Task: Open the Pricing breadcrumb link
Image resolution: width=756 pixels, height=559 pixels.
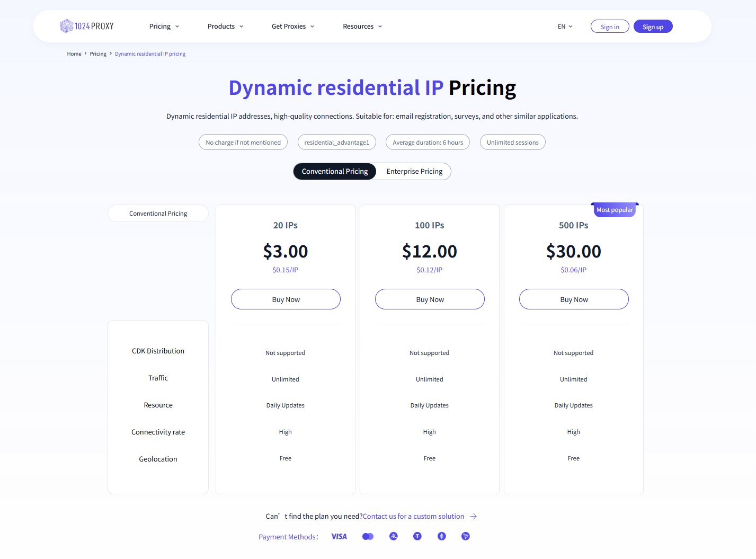Action: point(98,54)
